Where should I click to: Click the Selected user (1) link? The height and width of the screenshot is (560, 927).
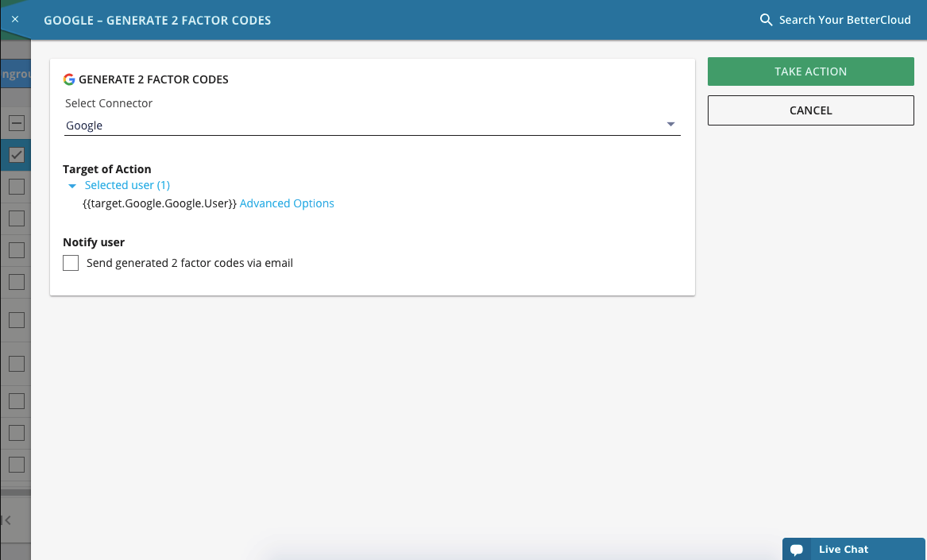[x=127, y=185]
